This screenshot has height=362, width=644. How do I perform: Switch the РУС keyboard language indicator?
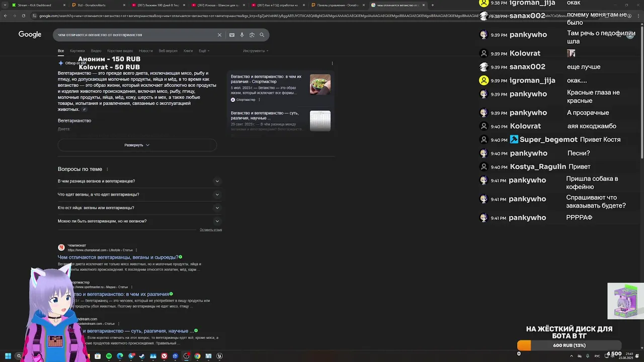click(x=598, y=356)
